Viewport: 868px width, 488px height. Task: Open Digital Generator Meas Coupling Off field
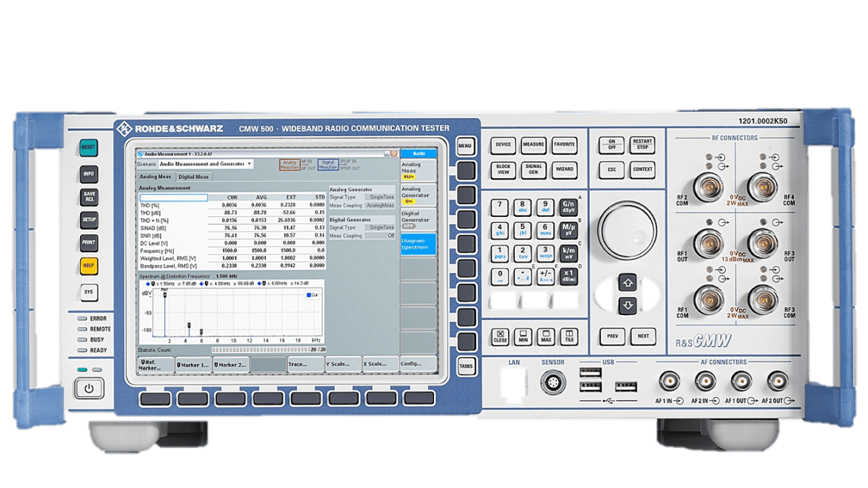[x=380, y=236]
